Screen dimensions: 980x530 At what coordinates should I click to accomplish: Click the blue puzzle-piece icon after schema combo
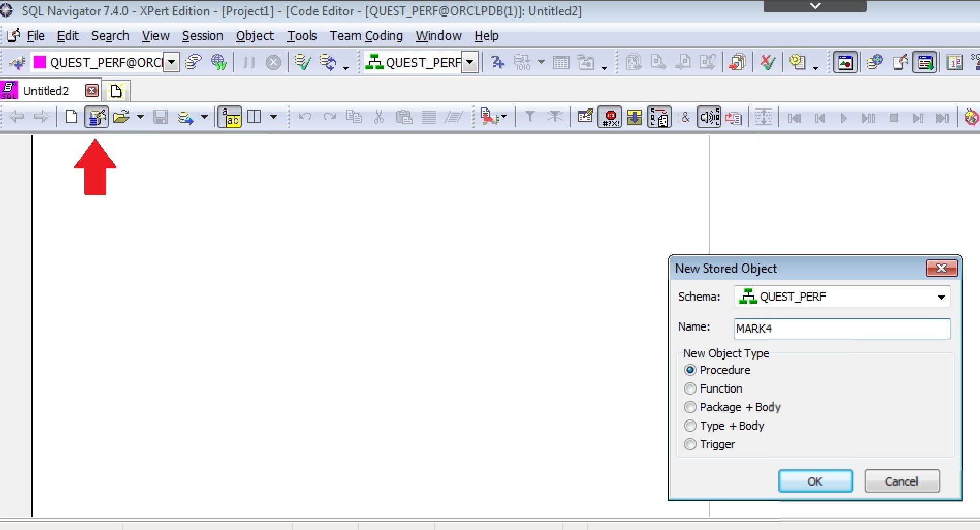498,63
